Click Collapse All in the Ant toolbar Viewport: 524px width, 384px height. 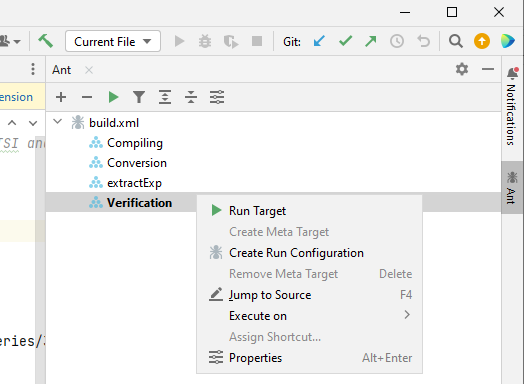coord(191,97)
